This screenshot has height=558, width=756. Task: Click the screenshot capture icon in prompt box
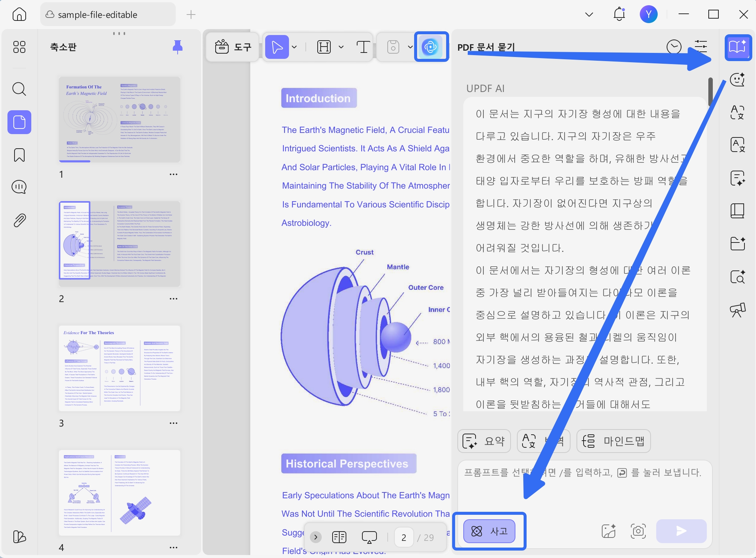tap(638, 531)
